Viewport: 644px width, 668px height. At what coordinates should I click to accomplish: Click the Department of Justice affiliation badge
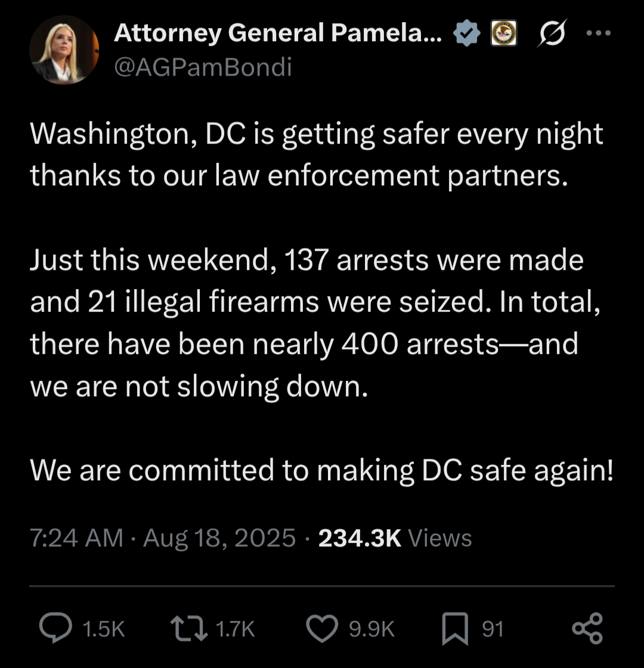tap(503, 34)
